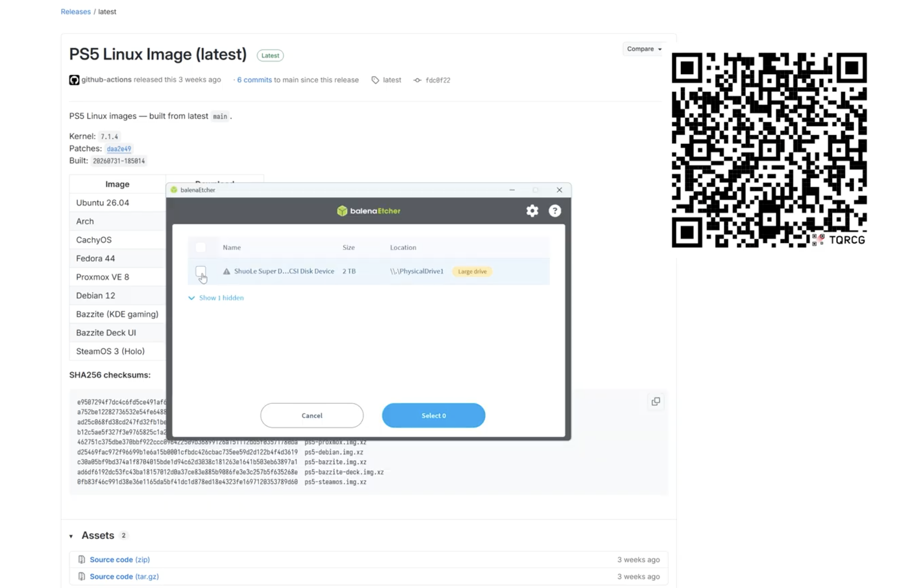Open balenaEtcher settings gear
911x588 pixels.
[532, 210]
